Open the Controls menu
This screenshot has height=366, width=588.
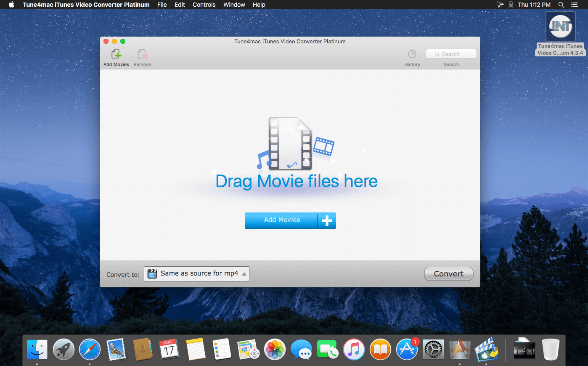(204, 5)
